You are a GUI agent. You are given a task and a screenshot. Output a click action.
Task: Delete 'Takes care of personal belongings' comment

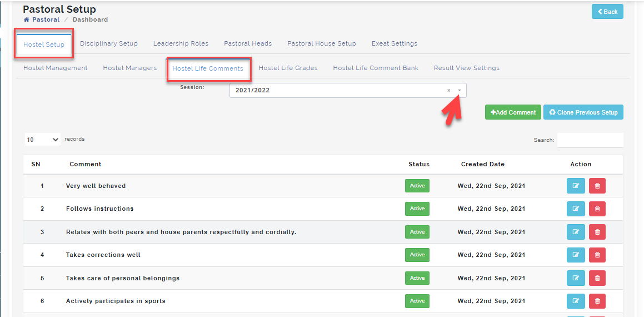(597, 278)
